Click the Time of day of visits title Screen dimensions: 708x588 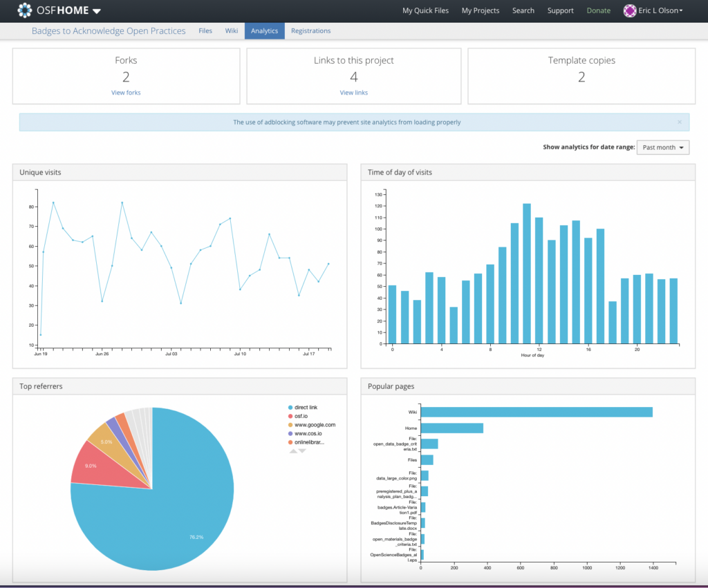400,172
